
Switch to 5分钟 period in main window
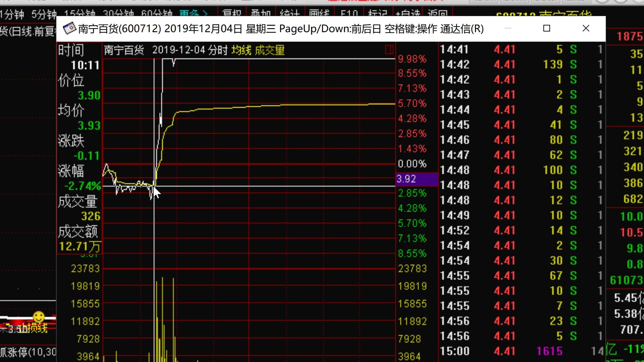pos(44,14)
